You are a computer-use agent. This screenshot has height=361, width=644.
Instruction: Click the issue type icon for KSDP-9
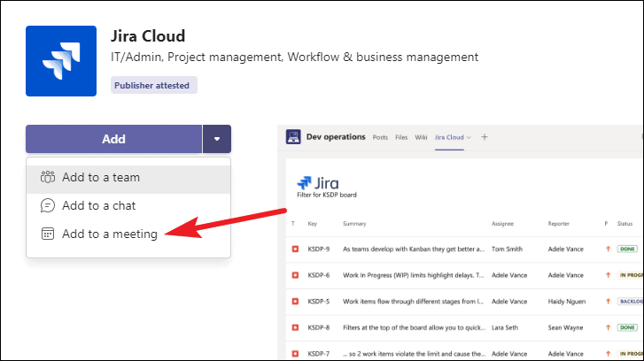[295, 249]
